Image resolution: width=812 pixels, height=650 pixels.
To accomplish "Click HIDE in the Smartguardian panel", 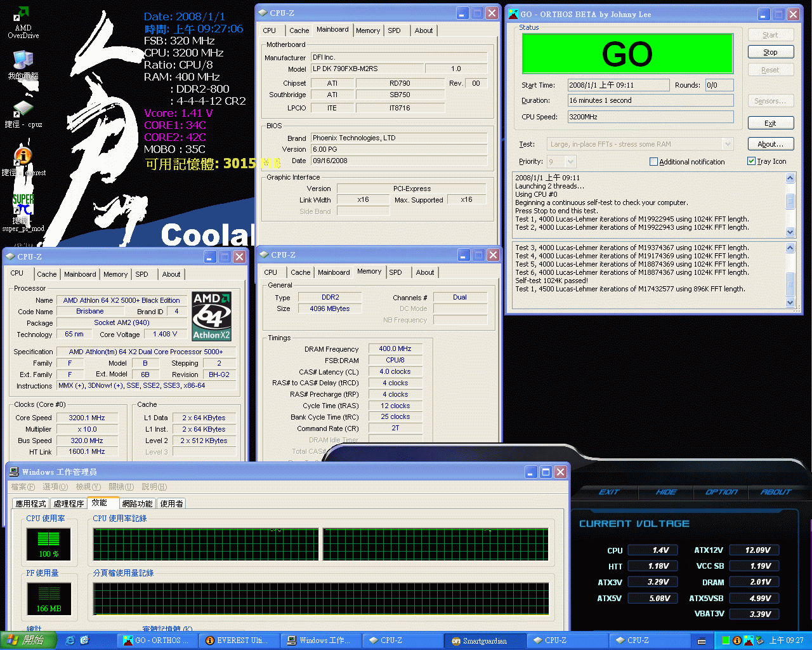I will coord(666,492).
